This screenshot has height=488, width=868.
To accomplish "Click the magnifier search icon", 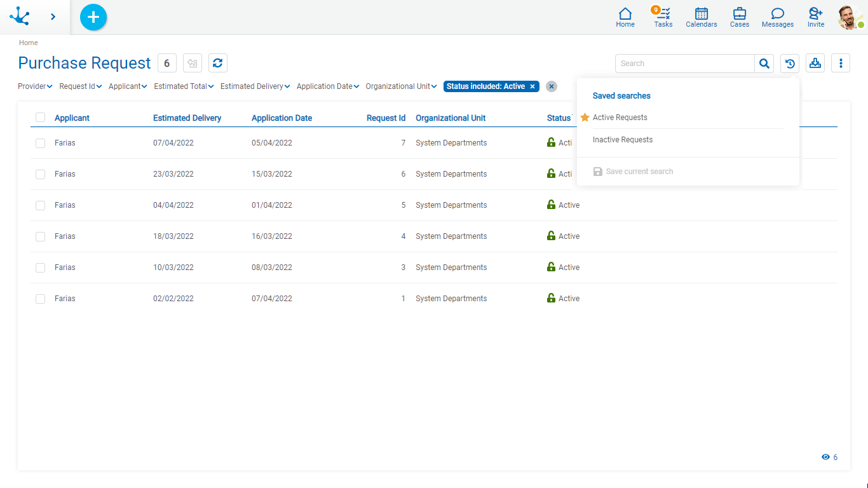I will pyautogui.click(x=764, y=64).
